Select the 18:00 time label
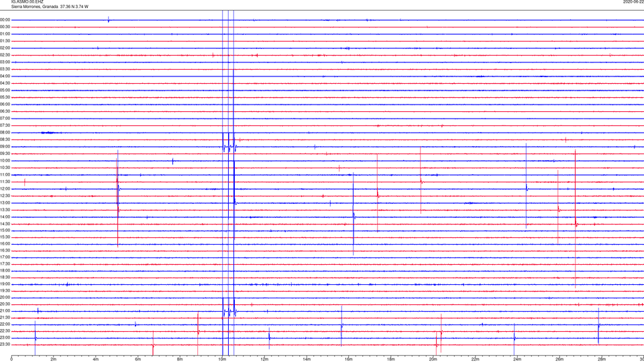The width and height of the screenshot is (644, 362). coord(5,271)
